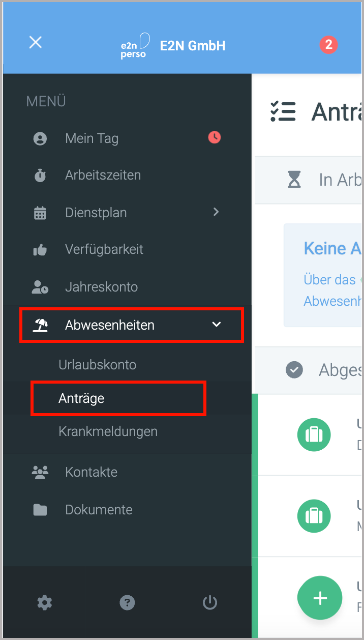Click the green suitcase icon on first request

(x=314, y=434)
